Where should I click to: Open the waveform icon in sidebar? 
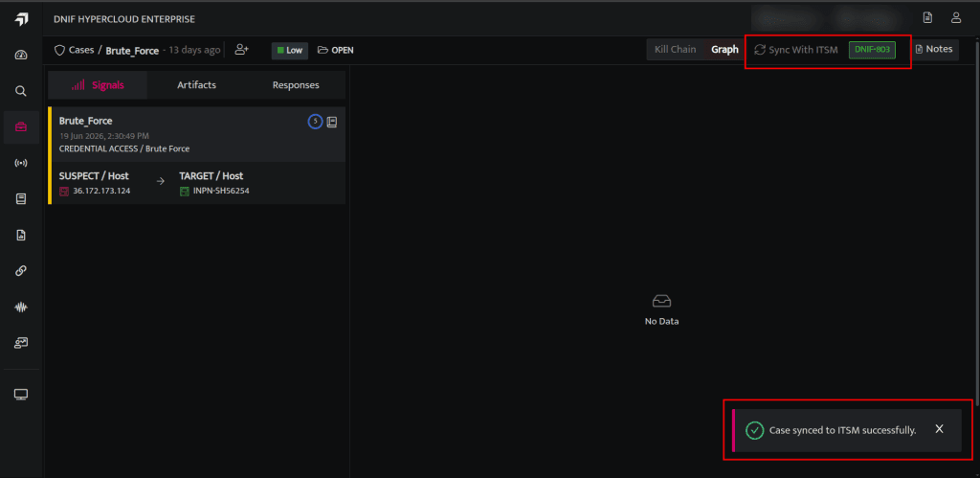[21, 307]
